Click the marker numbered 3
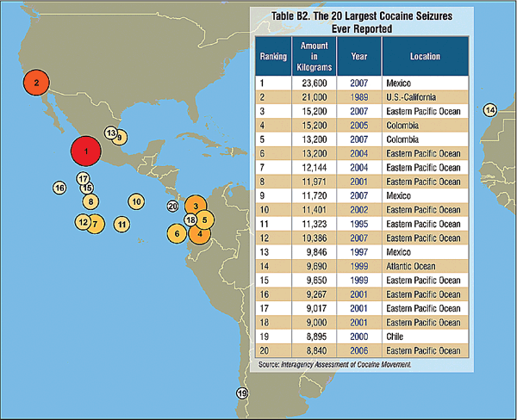This screenshot has width=517, height=420. [196, 207]
